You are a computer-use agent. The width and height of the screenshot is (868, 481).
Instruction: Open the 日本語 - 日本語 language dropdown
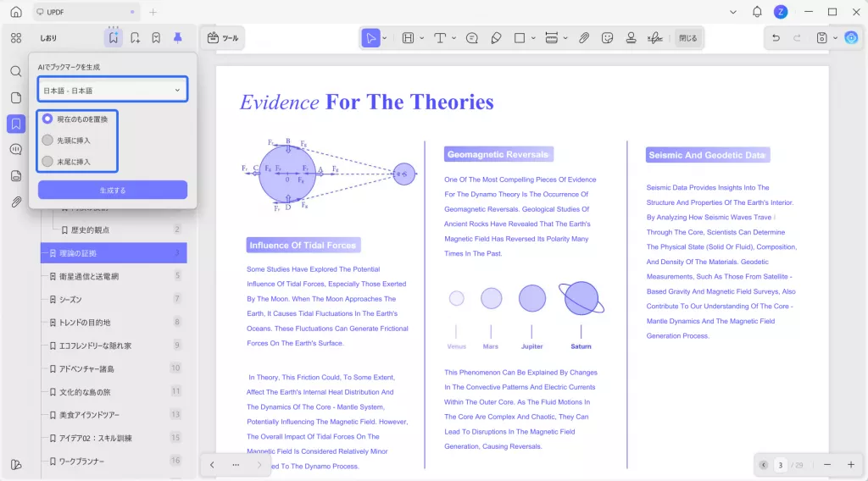(113, 90)
